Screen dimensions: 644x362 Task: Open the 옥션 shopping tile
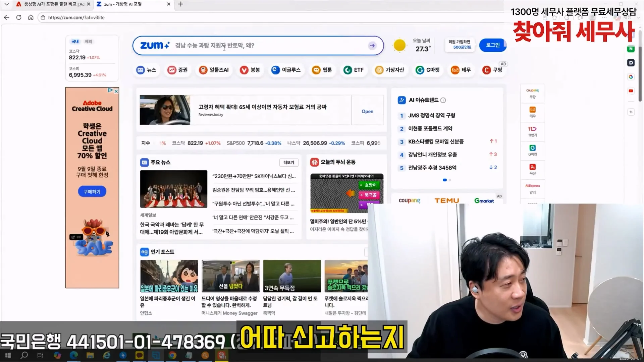(533, 170)
